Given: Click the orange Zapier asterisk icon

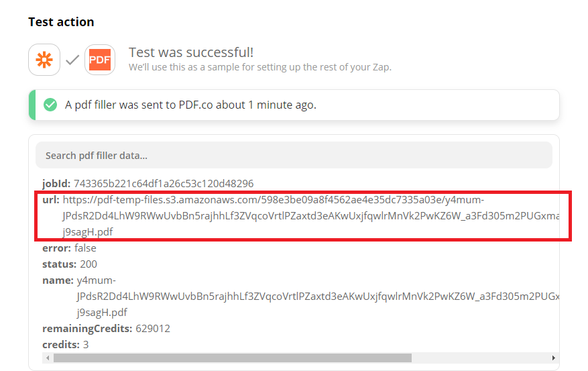Looking at the screenshot, I should pos(44,60).
